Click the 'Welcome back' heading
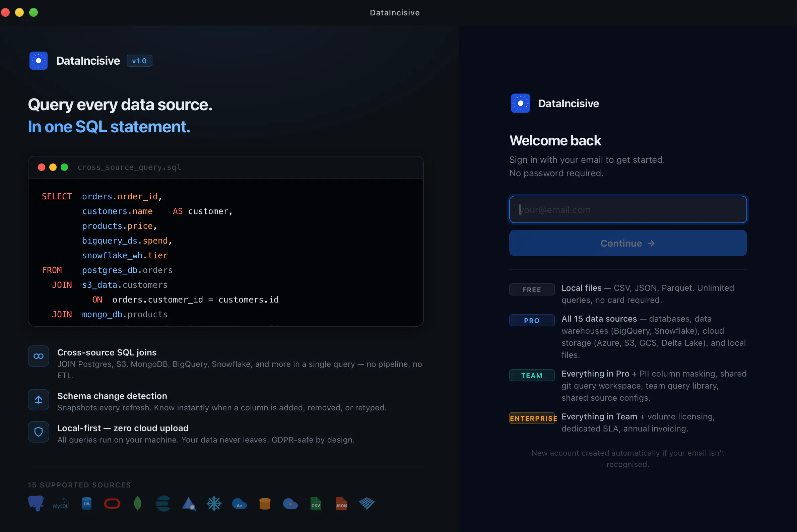797x532 pixels. coord(555,141)
